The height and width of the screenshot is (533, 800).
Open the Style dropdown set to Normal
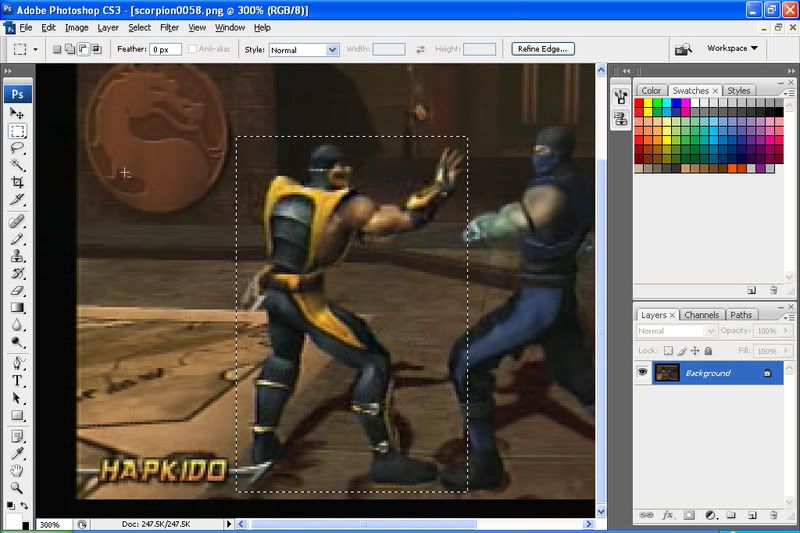coord(304,50)
